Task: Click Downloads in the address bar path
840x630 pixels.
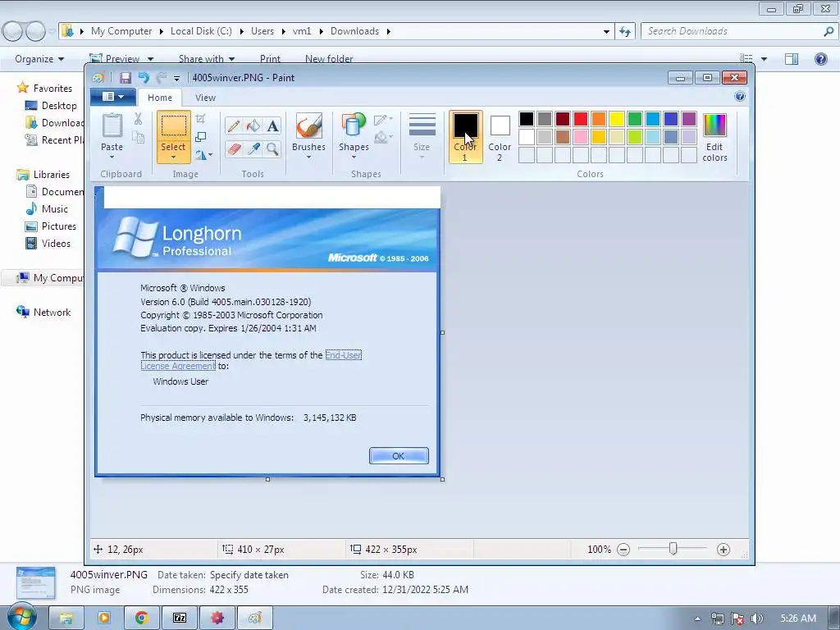Action: click(354, 31)
